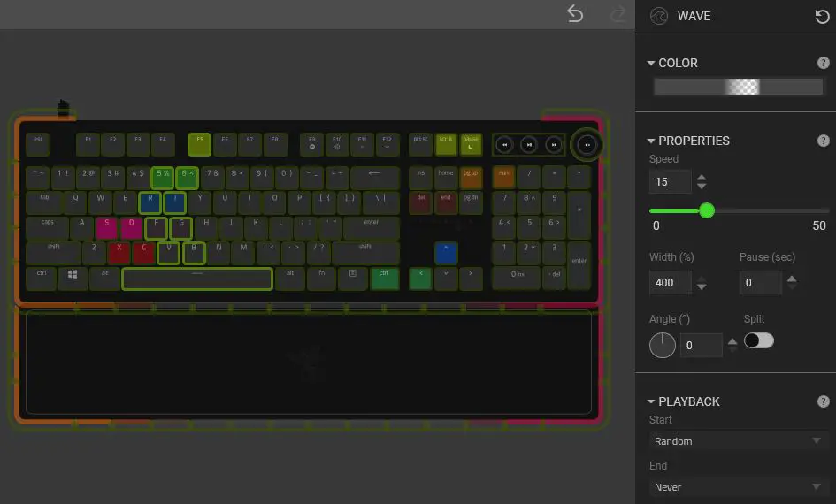Select the Windows logo key on the keyboard
Viewport: 836px width, 504px height.
point(73,279)
